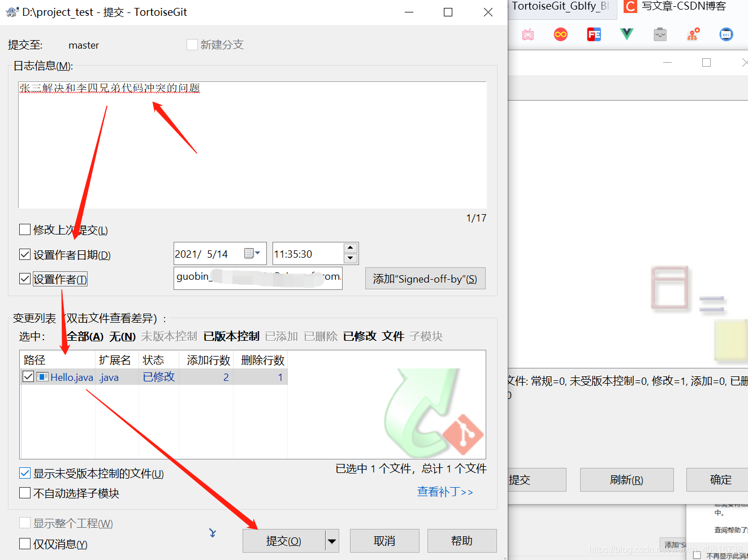Click the orange org-chart extension icon with plus badge

coord(693,34)
